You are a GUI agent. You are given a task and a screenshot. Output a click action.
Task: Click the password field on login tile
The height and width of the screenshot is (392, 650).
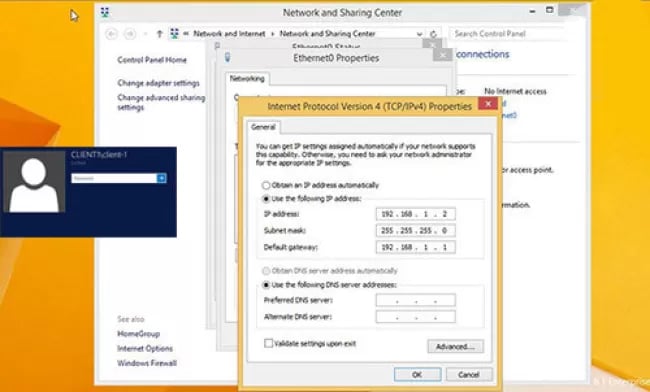[x=114, y=178]
